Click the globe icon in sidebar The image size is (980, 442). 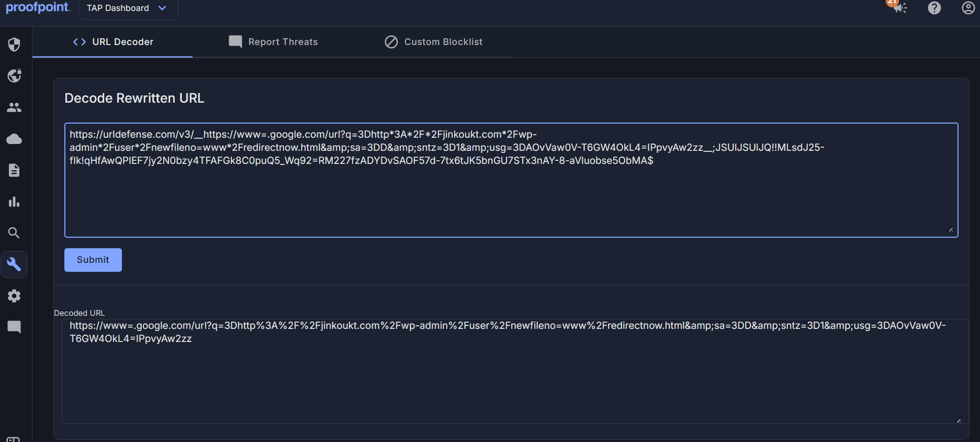pos(14,76)
